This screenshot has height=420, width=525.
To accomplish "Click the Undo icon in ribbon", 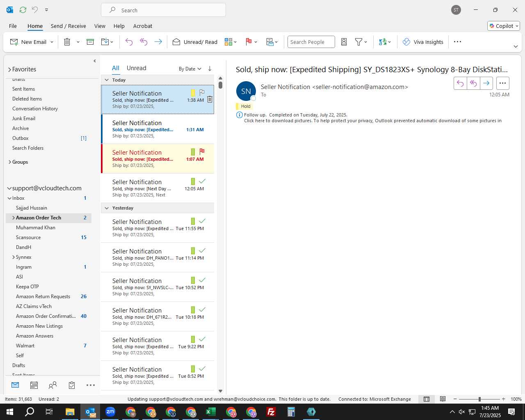I will 129,42.
